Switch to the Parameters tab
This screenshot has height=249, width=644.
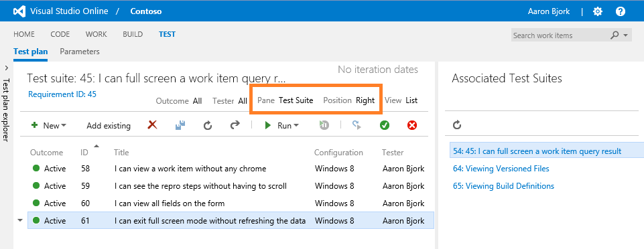pyautogui.click(x=80, y=52)
